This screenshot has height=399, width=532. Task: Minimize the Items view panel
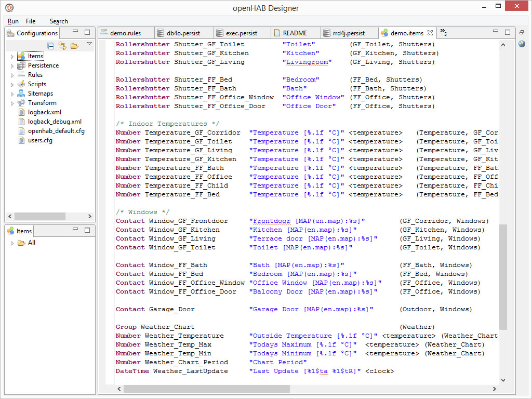75,229
